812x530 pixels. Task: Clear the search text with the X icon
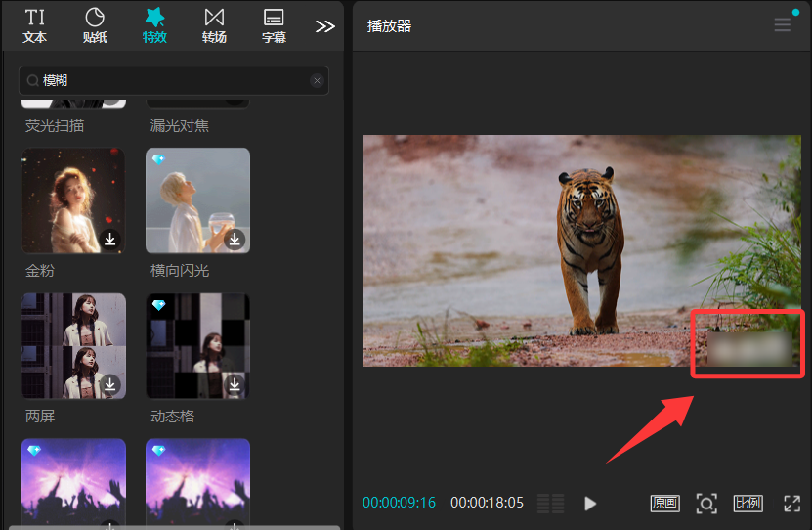point(317,81)
